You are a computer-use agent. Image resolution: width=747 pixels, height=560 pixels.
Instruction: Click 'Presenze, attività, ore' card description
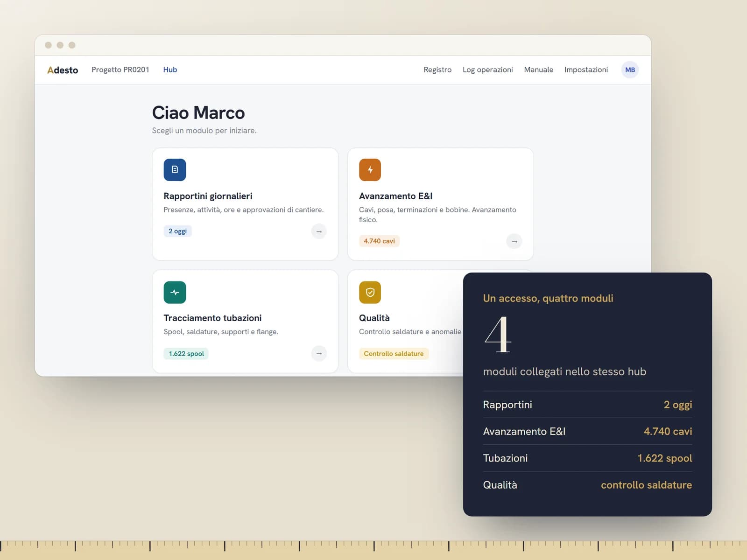coord(243,210)
